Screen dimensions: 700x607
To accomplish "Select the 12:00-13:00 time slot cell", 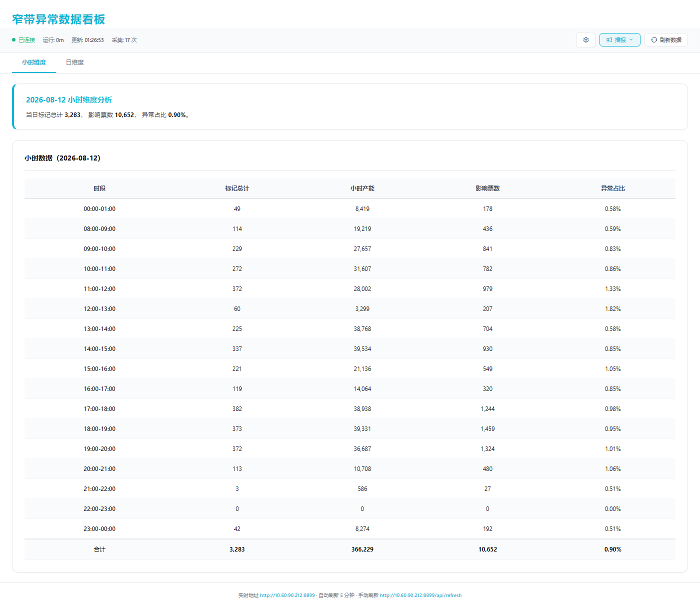I will pyautogui.click(x=99, y=309).
